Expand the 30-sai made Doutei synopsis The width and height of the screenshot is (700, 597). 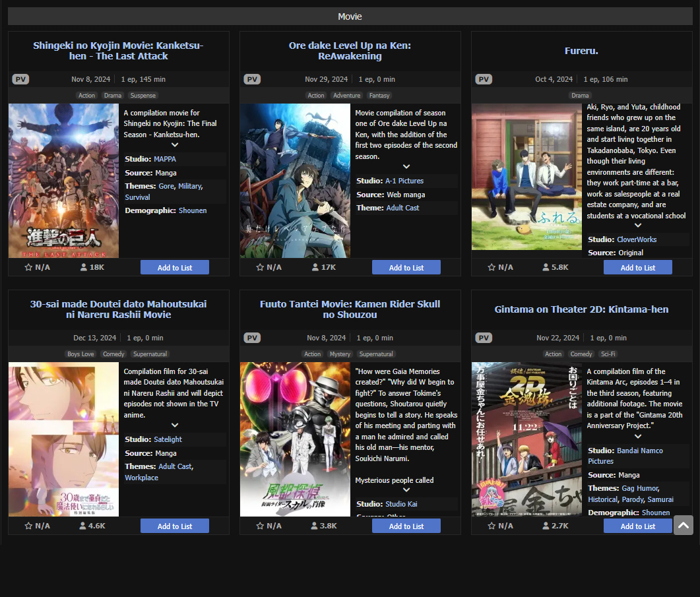[x=175, y=425]
